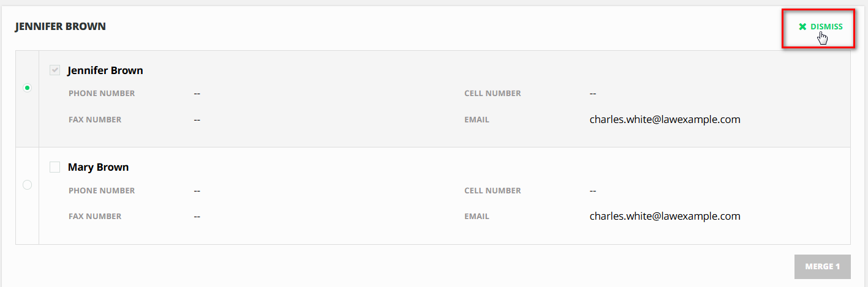
Task: Click Mary Brown's phone number value
Action: [x=197, y=190]
